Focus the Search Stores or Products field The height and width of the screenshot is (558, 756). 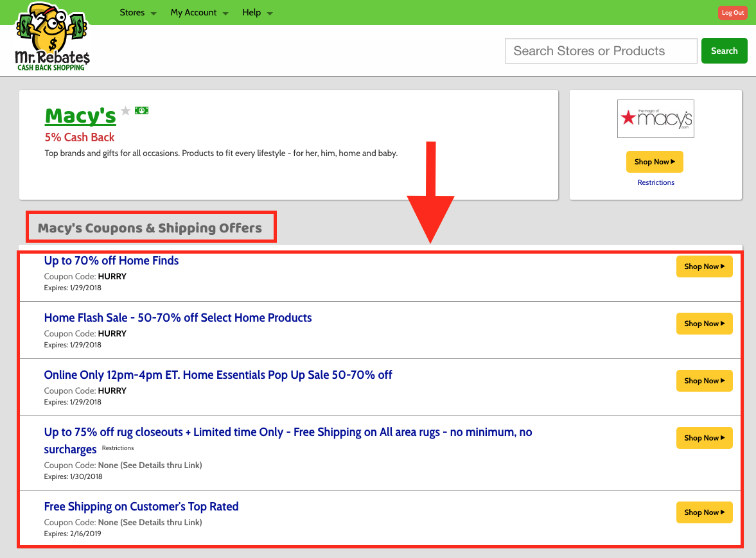(x=601, y=51)
